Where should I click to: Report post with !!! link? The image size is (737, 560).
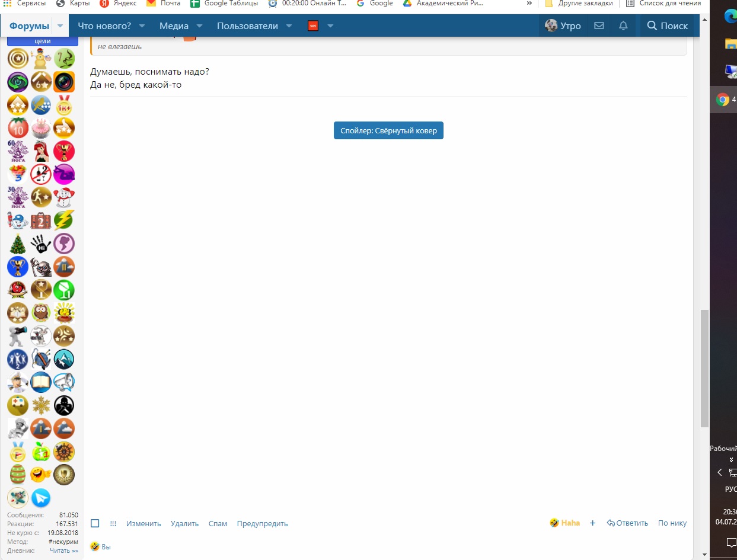[113, 524]
